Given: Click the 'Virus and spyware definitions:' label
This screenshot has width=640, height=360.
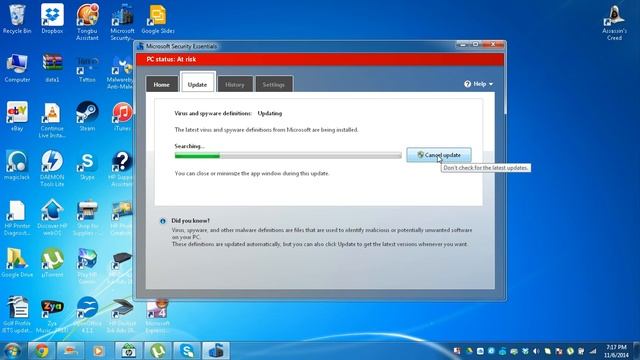Looking at the screenshot, I should (x=213, y=113).
